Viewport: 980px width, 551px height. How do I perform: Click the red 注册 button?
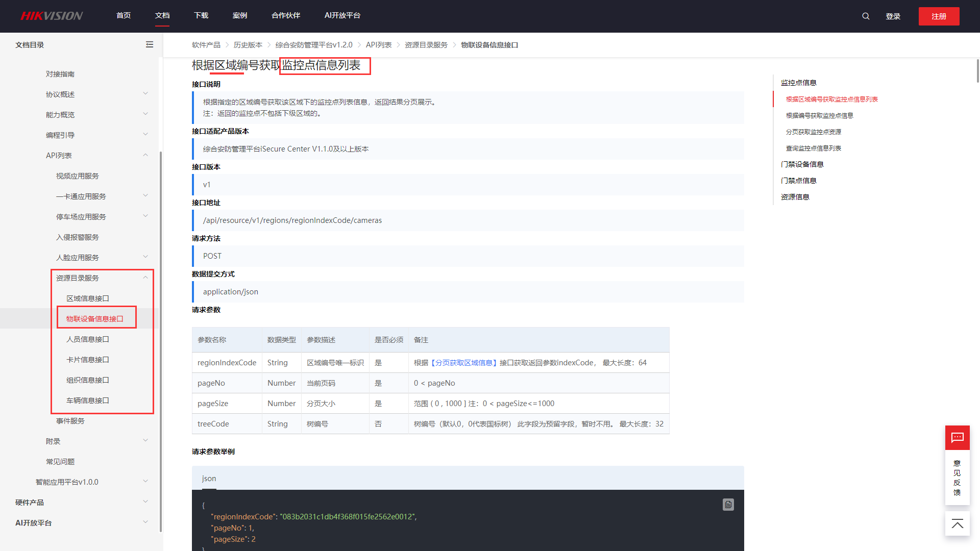click(x=939, y=16)
